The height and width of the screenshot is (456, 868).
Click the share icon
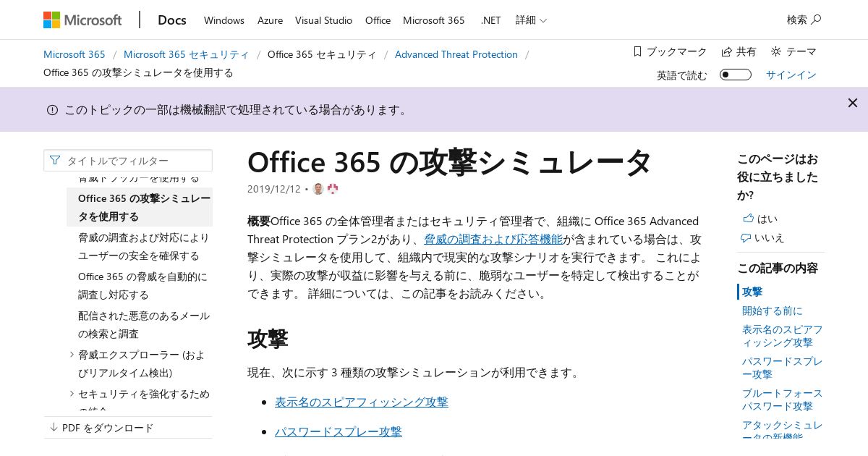tap(727, 51)
